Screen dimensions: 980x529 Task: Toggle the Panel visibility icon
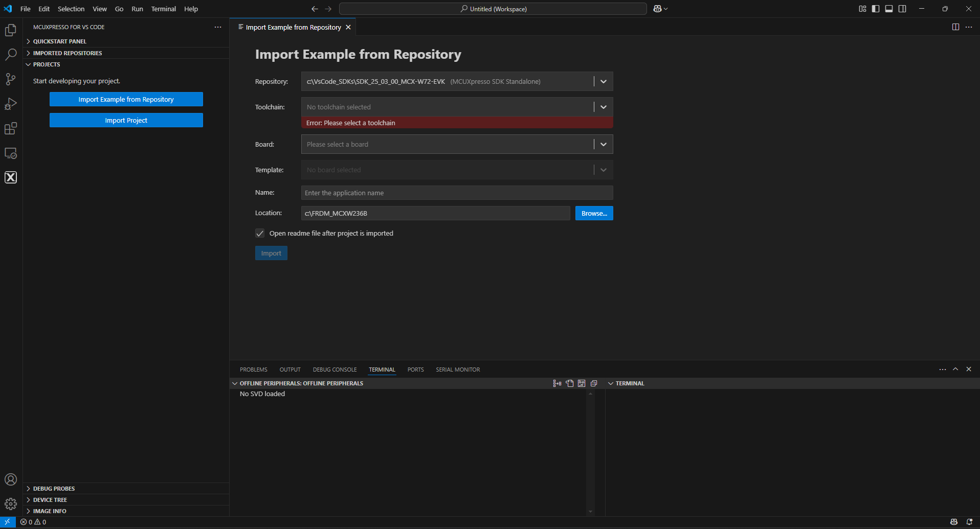point(889,9)
